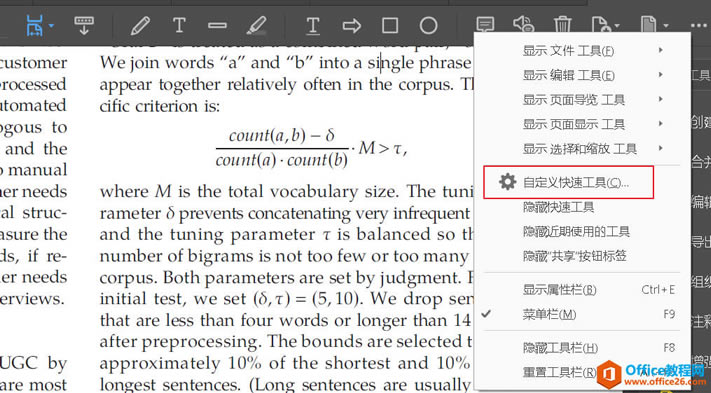Open the three-dots more tools menu
711x393 pixels.
coord(699,25)
